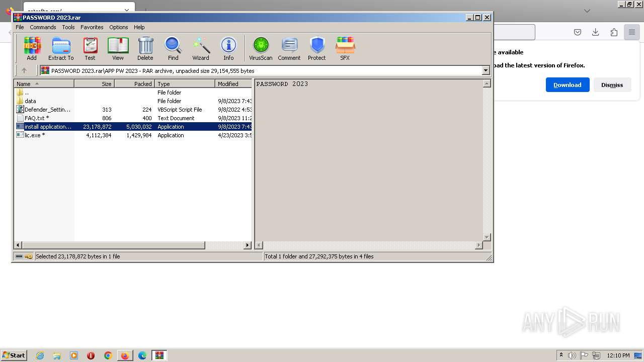Open the Favorites menu
This screenshot has height=362, width=644.
[92, 27]
